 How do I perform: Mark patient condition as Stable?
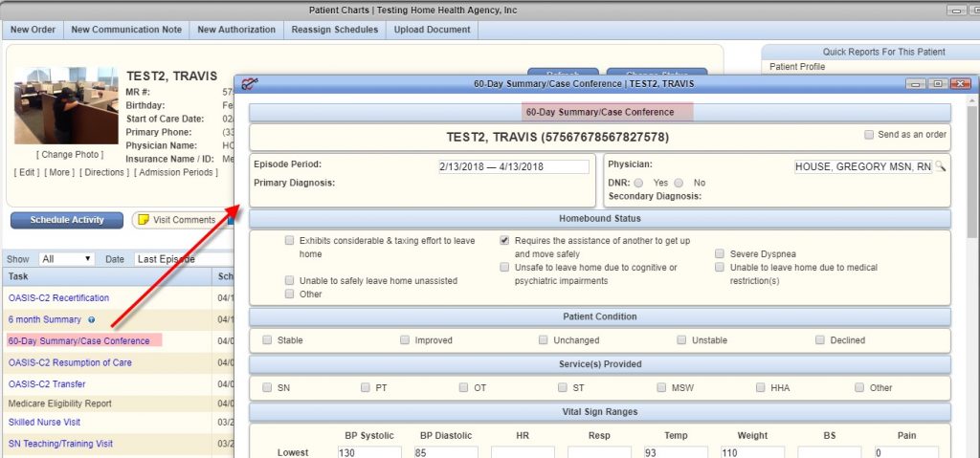click(268, 339)
